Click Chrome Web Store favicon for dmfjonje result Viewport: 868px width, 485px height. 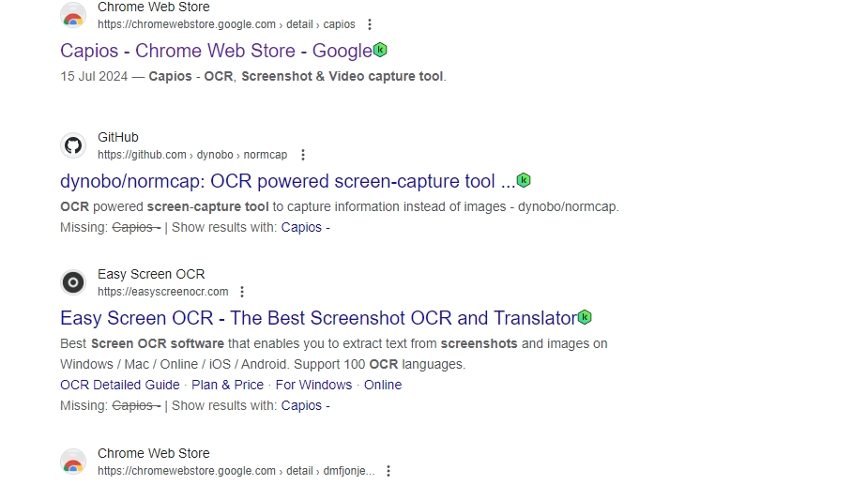(73, 462)
